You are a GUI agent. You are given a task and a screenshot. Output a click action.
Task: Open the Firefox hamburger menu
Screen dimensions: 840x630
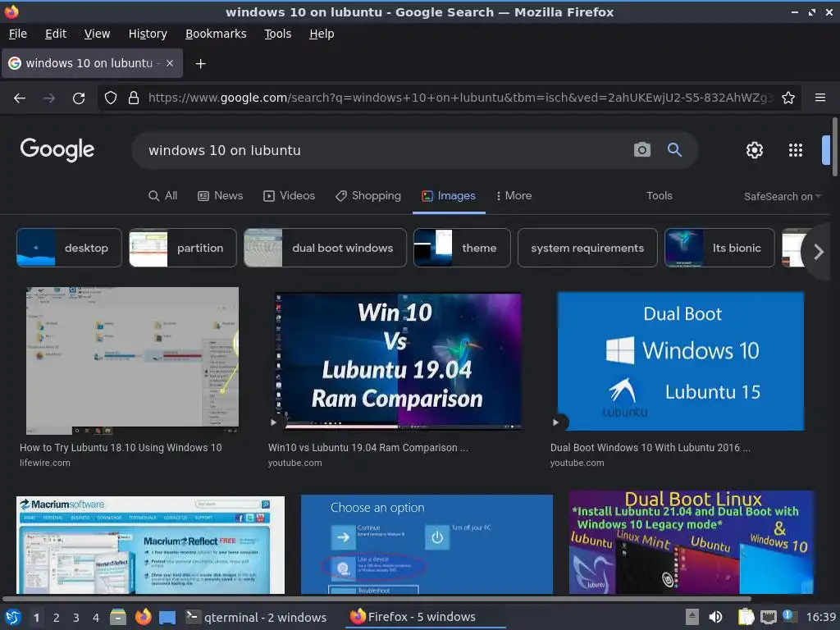[820, 98]
